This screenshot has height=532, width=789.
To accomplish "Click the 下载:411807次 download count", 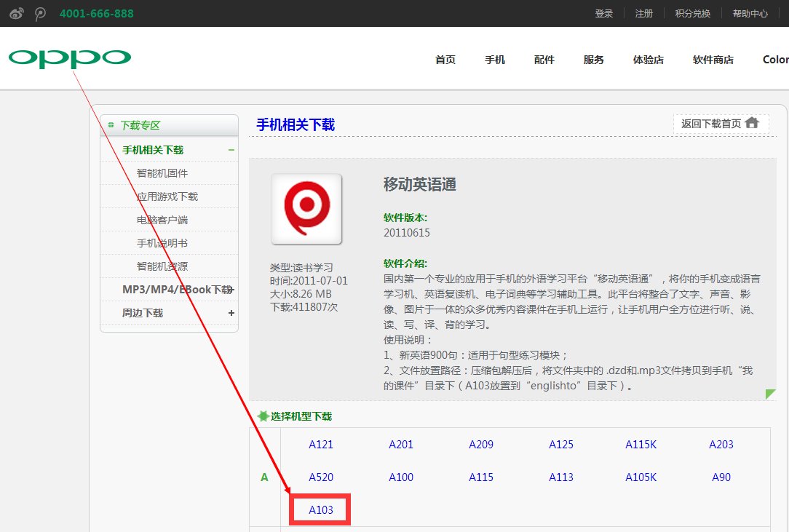I will [304, 307].
